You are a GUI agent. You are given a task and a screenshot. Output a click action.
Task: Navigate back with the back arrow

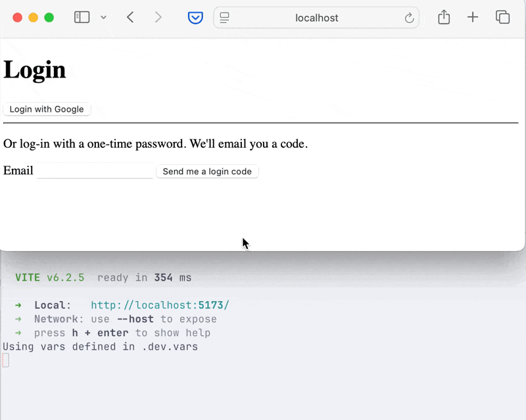(130, 18)
